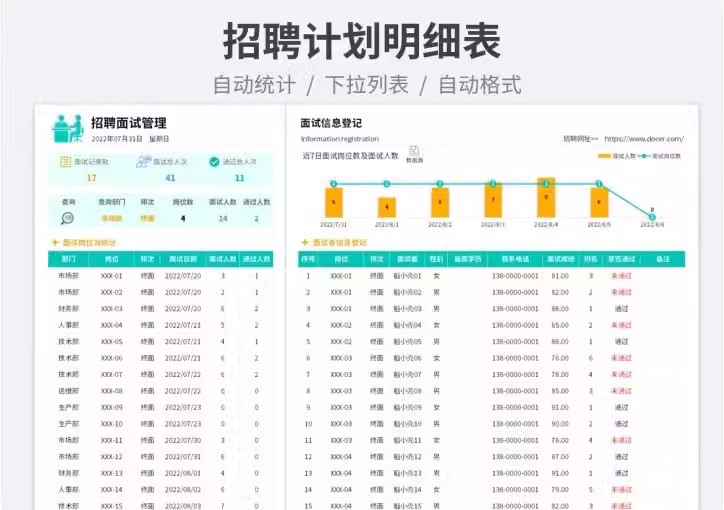The width and height of the screenshot is (724, 510).
Task: Open the 查询部门 dropdown value cell
Action: [x=112, y=219]
